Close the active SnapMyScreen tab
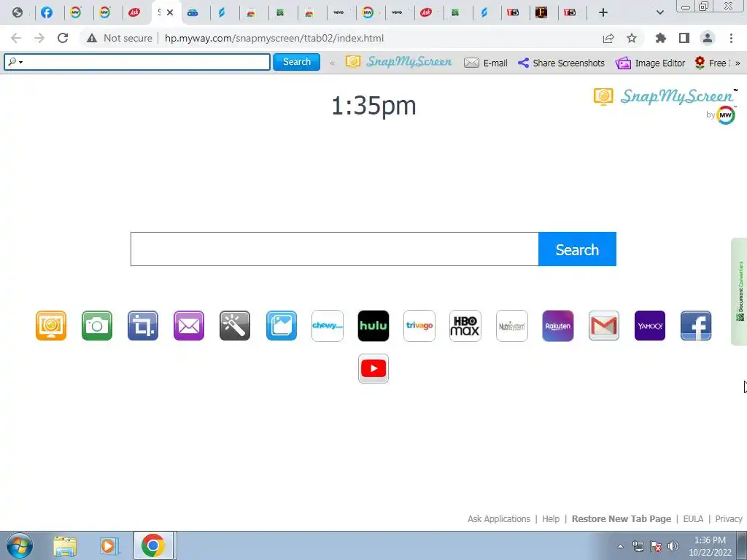The height and width of the screenshot is (560, 747). 170,12
